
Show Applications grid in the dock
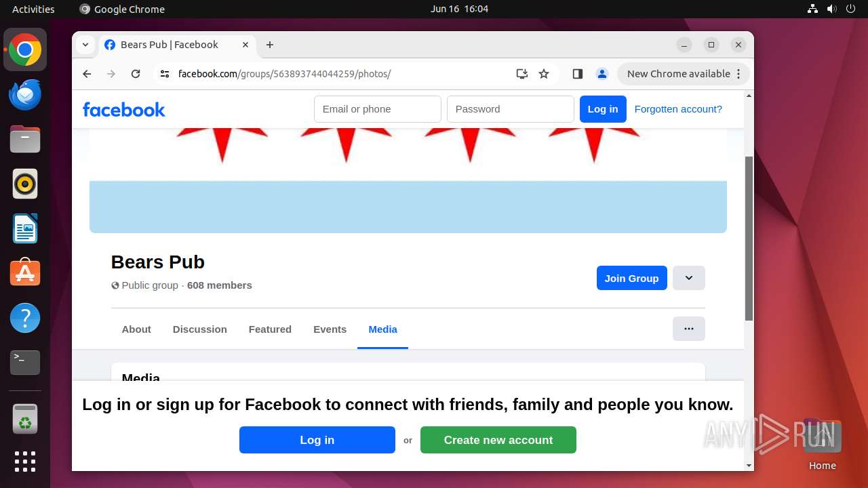click(x=25, y=462)
